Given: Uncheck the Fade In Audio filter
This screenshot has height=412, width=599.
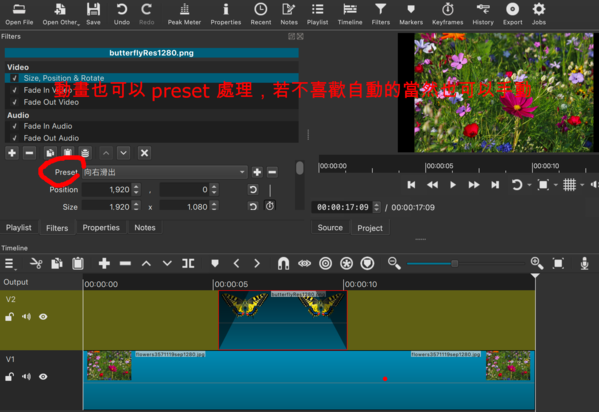Looking at the screenshot, I should click(x=15, y=126).
